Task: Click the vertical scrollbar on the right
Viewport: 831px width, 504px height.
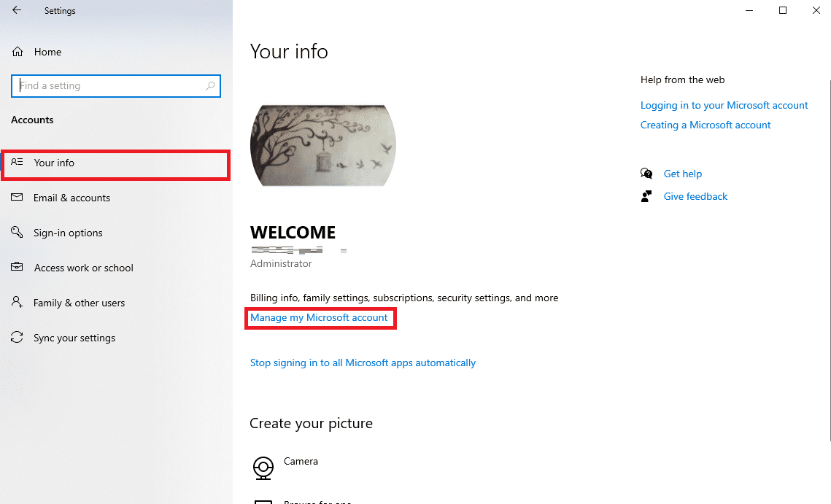Action: point(830,260)
